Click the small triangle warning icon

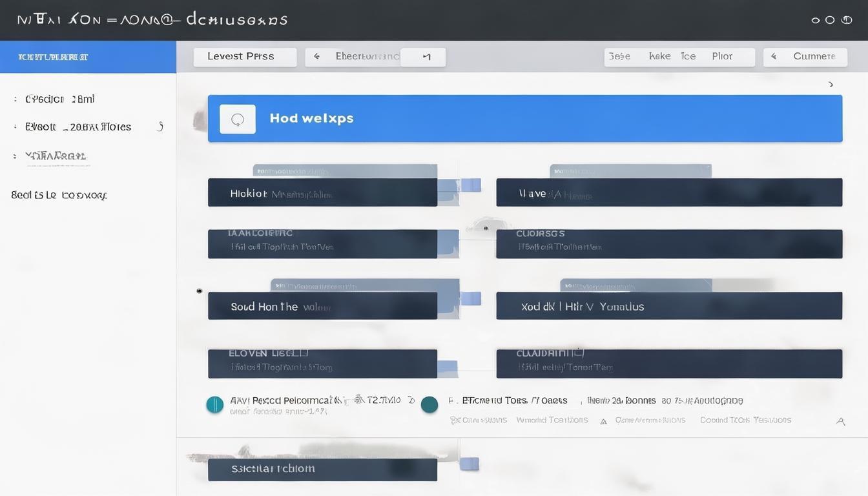click(x=603, y=421)
